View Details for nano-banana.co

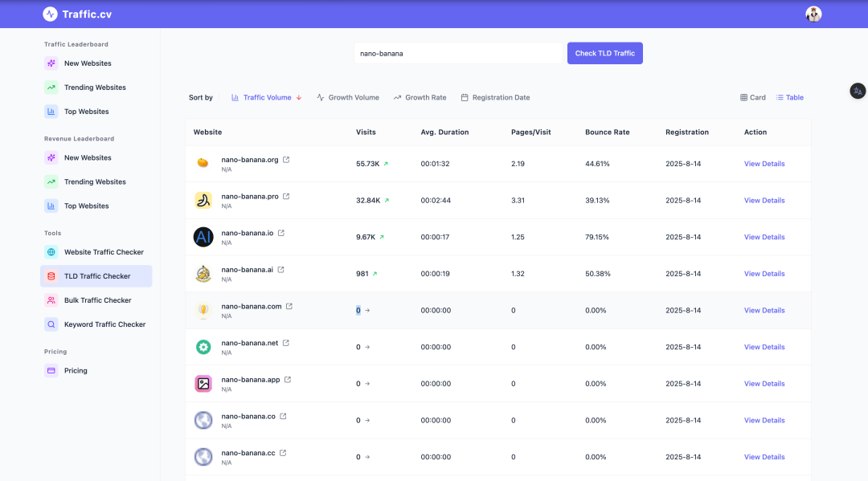tap(764, 420)
